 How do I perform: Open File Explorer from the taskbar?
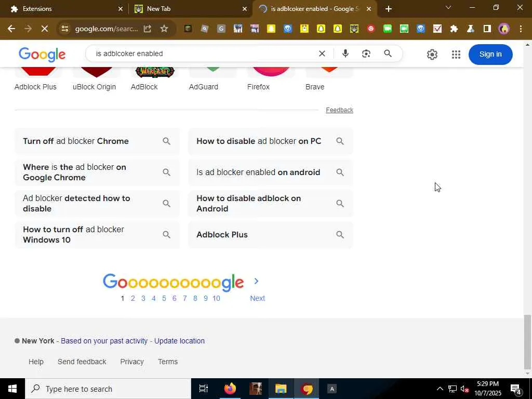pyautogui.click(x=281, y=389)
